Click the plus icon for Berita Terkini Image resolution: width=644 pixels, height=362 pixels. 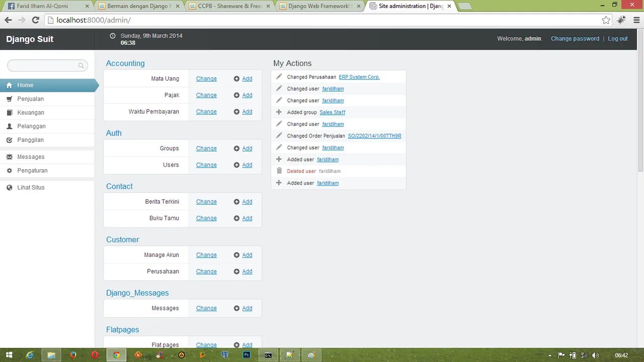[236, 202]
